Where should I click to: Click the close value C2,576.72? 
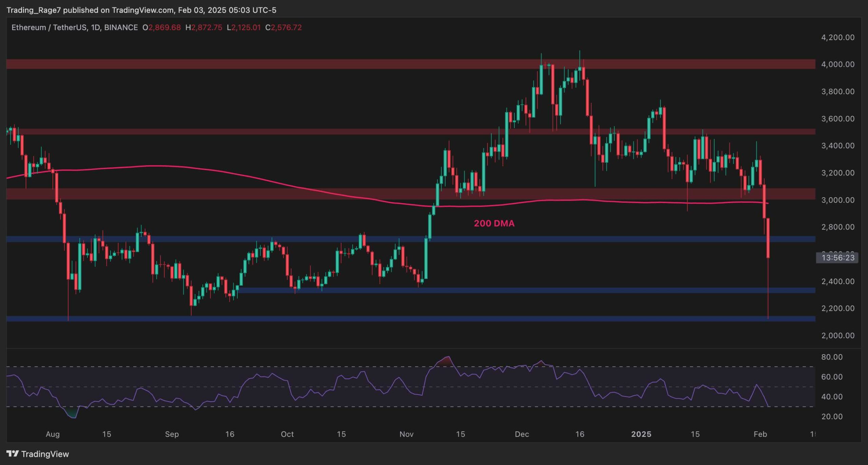(x=283, y=27)
